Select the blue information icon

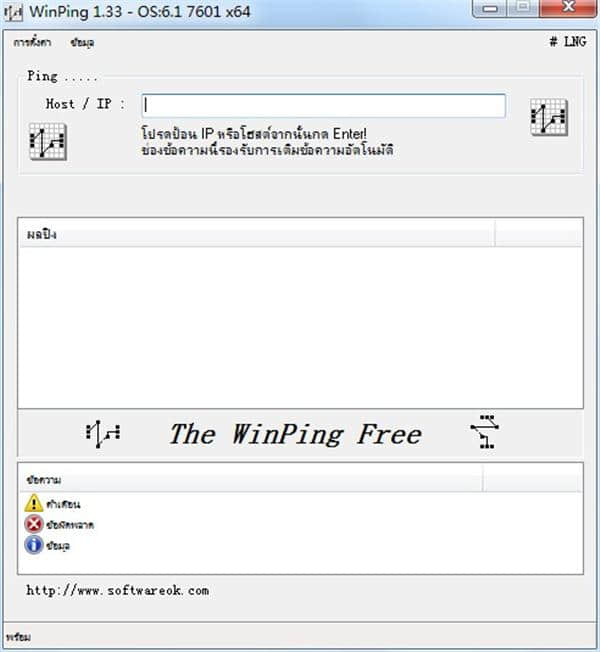[34, 545]
